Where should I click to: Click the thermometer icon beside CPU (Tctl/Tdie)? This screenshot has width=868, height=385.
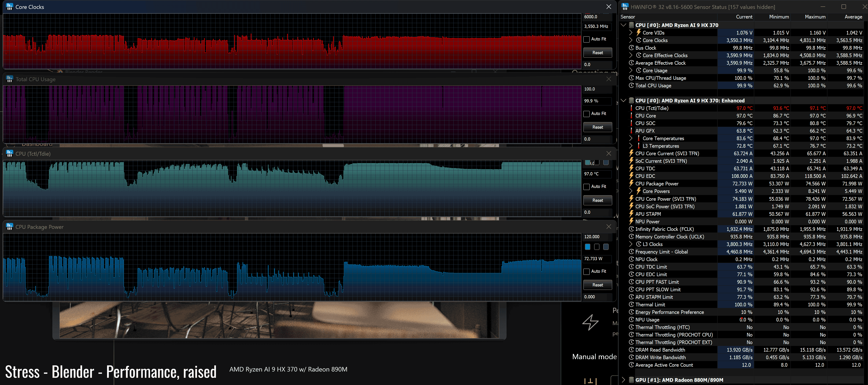(631, 108)
